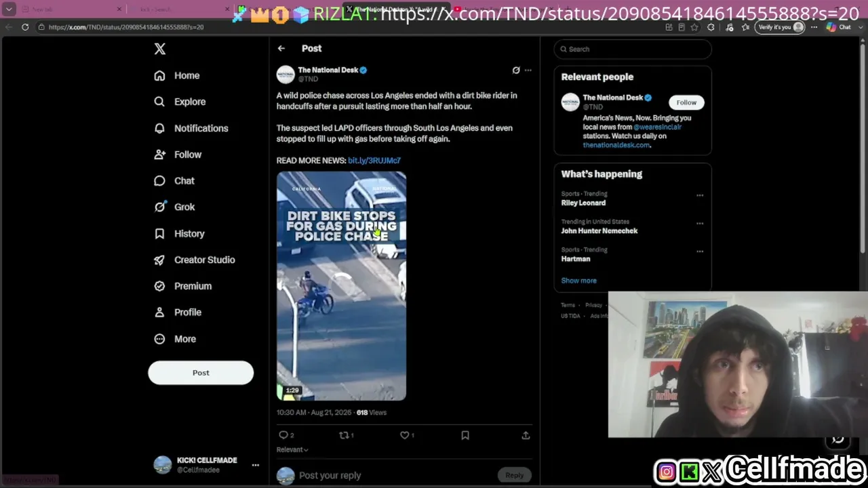Click the Premium verified badge icon
Screen dimensions: 868x488
click(x=159, y=286)
